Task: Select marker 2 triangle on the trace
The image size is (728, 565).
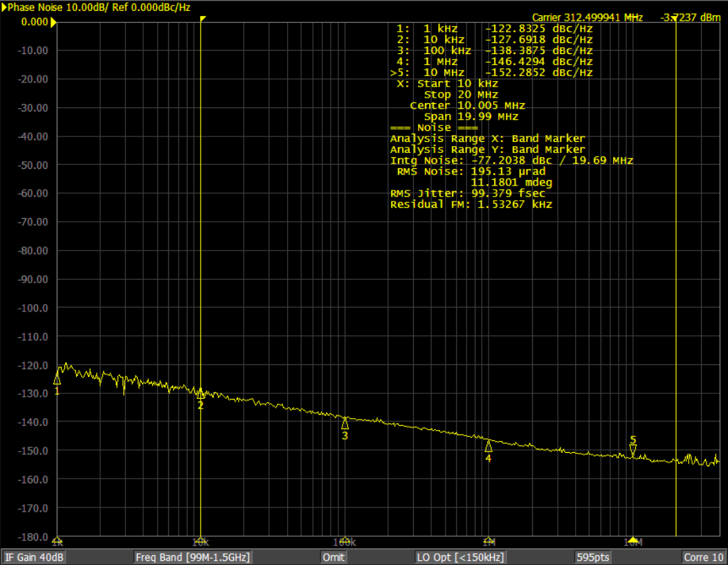Action: (x=201, y=393)
